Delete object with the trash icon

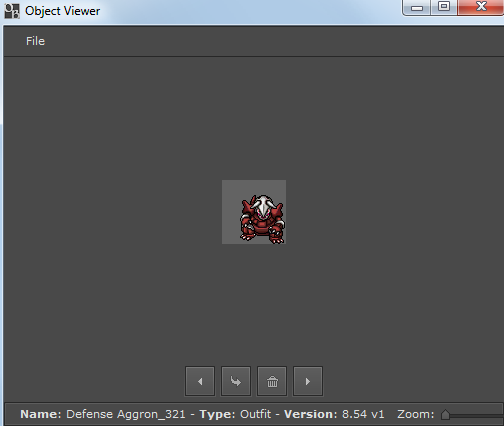pyautogui.click(x=272, y=381)
